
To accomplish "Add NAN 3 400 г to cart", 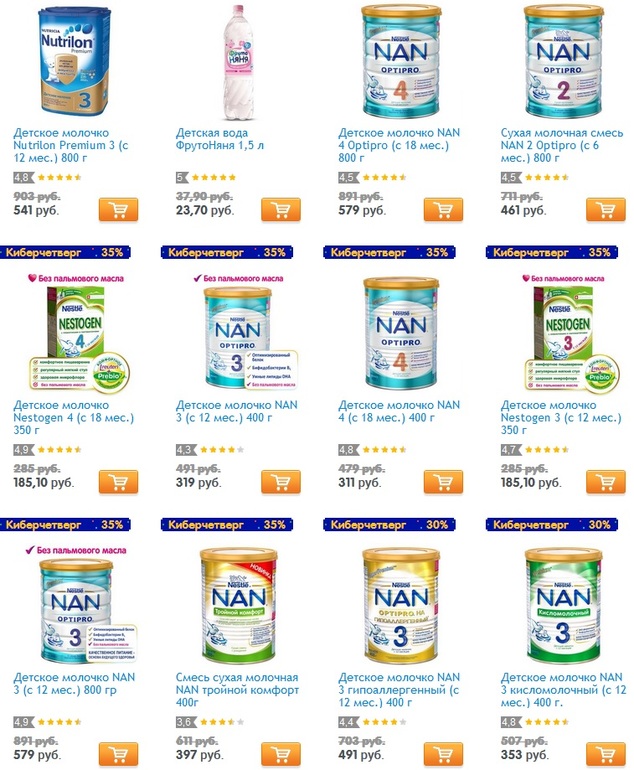I will [281, 482].
